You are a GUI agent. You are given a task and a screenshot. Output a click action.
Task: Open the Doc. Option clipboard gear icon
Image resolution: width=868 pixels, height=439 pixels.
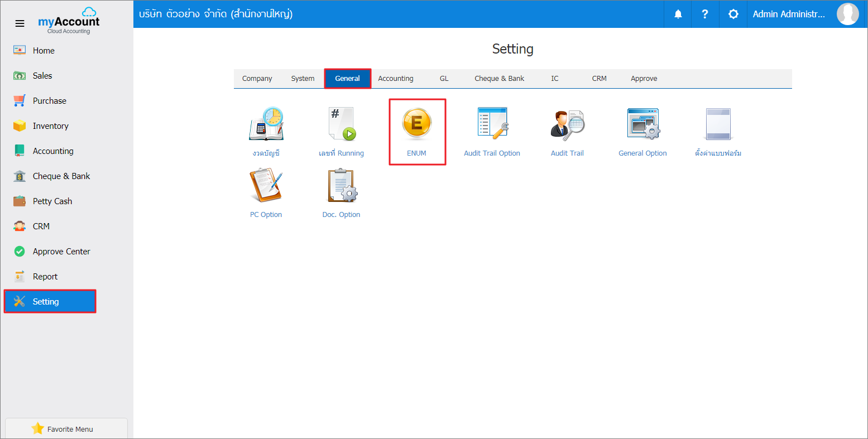(x=342, y=185)
